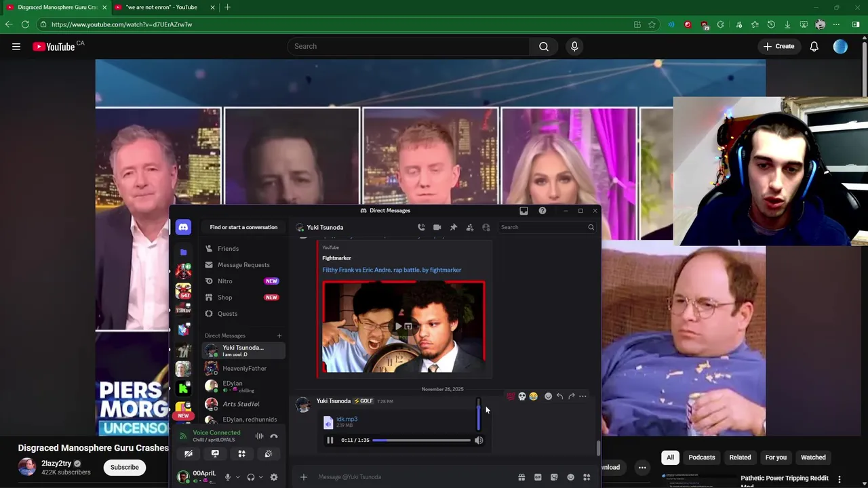Viewport: 868px width, 488px height.
Task: Open Quests in Discord sidebar
Action: pyautogui.click(x=243, y=314)
